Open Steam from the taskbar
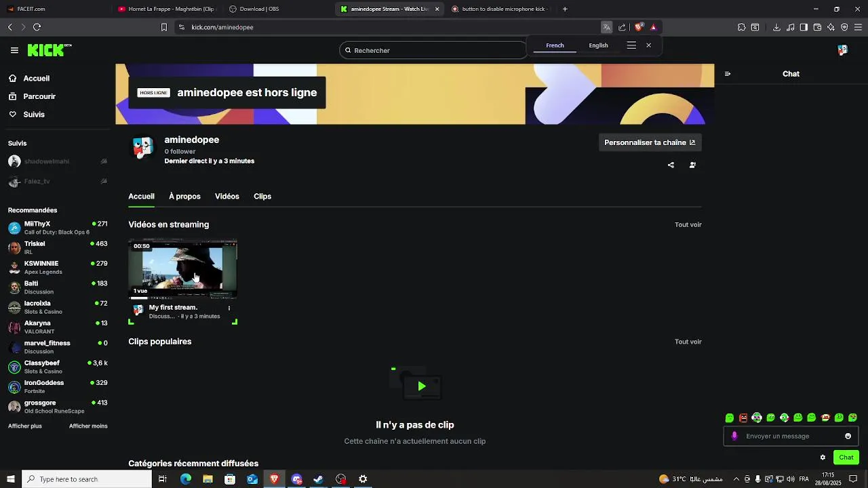 coord(319,479)
